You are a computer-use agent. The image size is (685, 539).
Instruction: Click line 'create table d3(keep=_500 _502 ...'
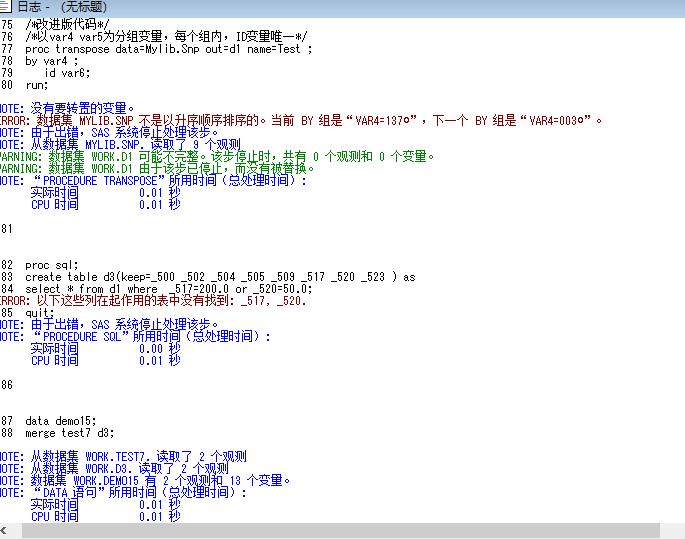click(x=220, y=277)
